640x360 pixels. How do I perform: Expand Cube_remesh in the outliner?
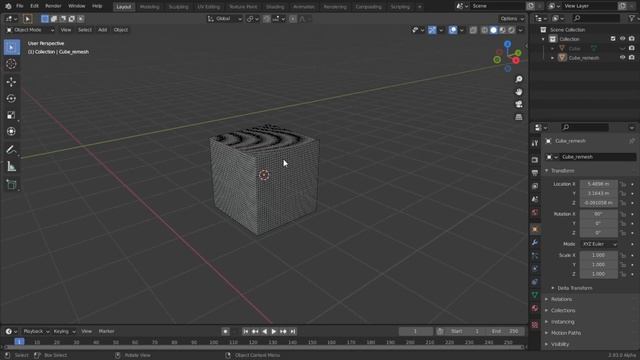(553, 58)
